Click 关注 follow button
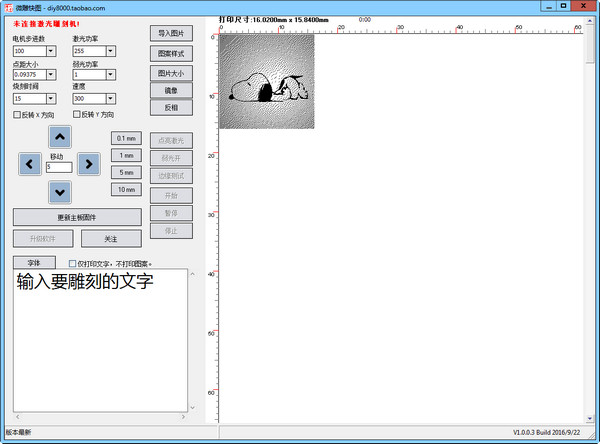 click(x=111, y=239)
